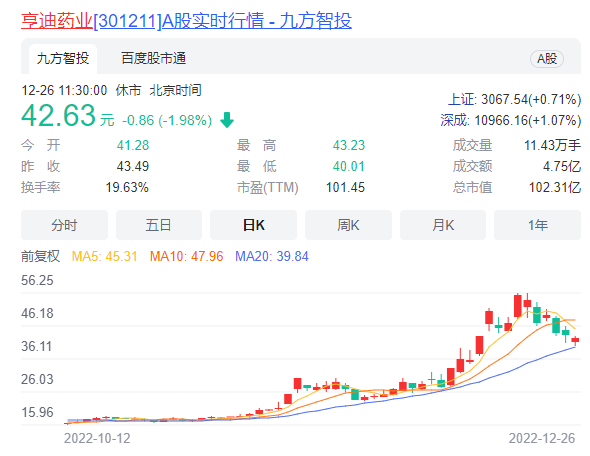590x456 pixels.
Task: Click the green down arrow icon
Action: coord(227,120)
